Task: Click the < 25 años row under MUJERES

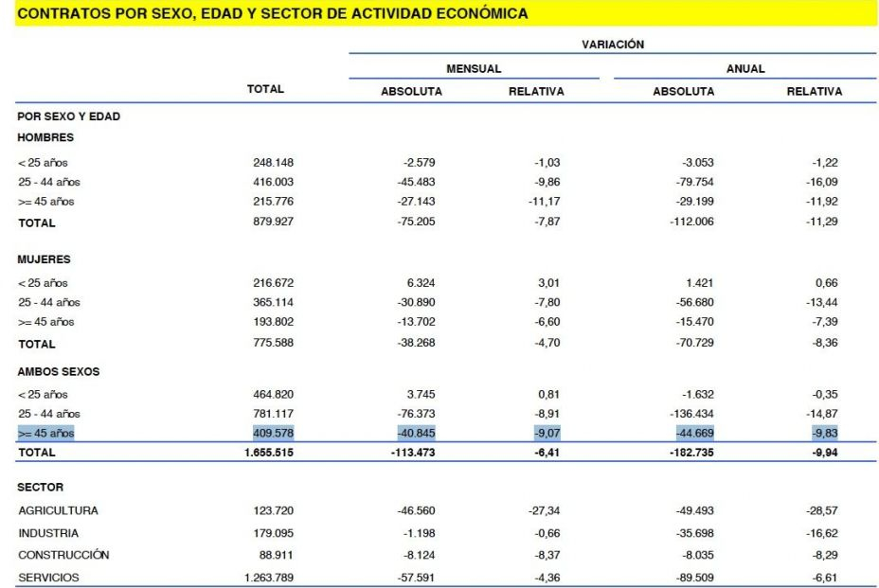Action: (x=41, y=282)
